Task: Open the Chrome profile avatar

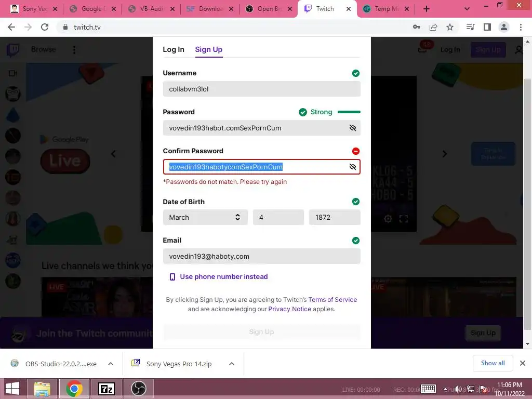Action: pos(504,27)
